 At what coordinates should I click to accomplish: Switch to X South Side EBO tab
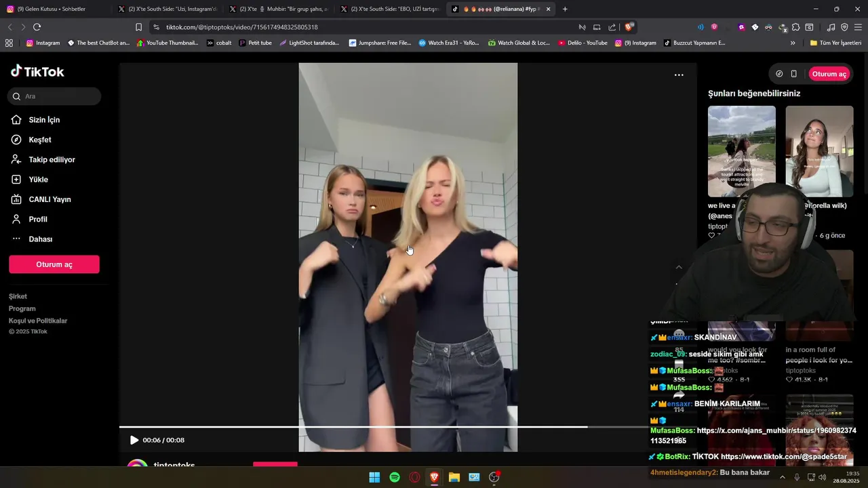pyautogui.click(x=389, y=9)
